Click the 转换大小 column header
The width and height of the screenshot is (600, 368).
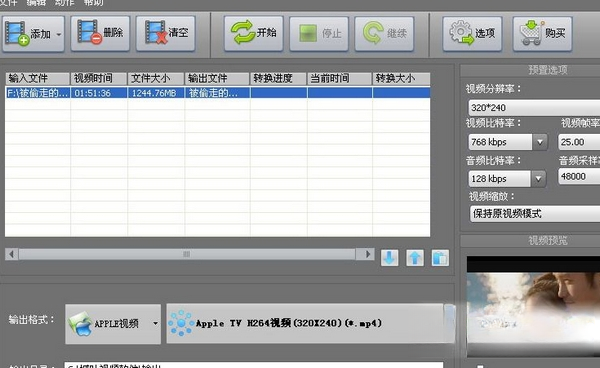coord(401,78)
